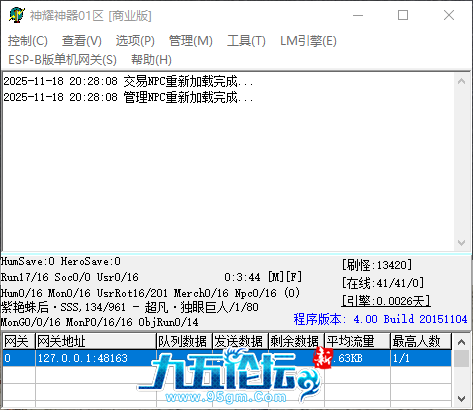Click the 紫艳蛛后·SSS monster status line
This screenshot has height=410, width=473.
pyautogui.click(x=130, y=307)
